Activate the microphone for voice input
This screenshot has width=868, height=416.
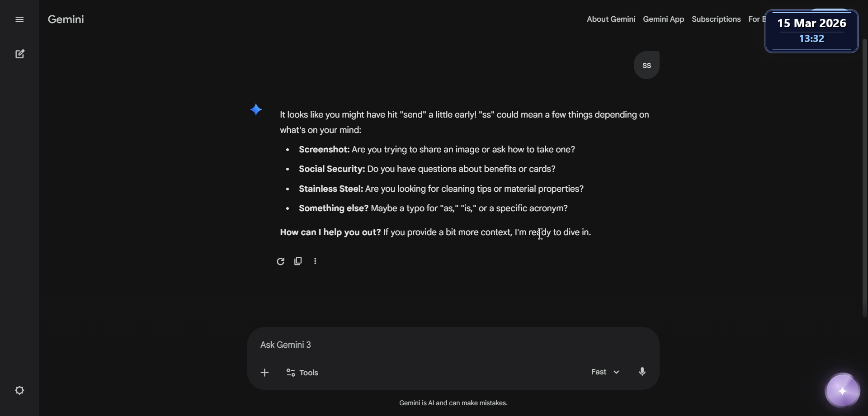point(642,372)
